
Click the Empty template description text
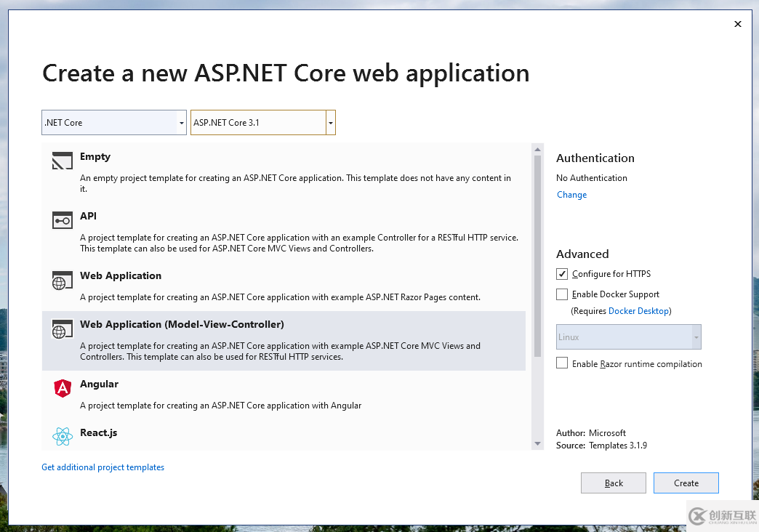pyautogui.click(x=295, y=183)
